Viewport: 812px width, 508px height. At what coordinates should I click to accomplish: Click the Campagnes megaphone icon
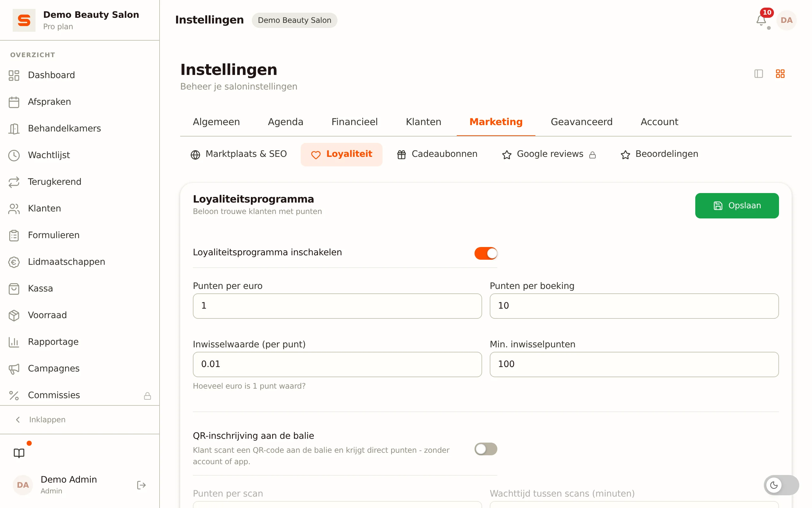click(14, 369)
